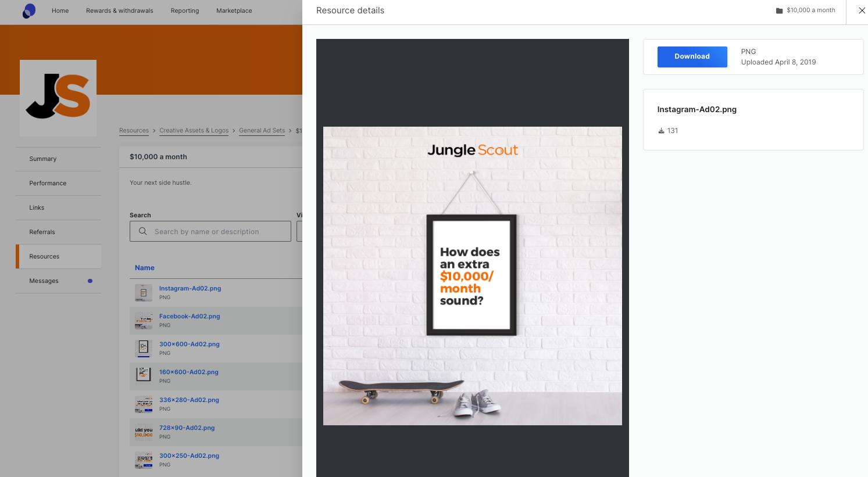Click the 160×600-Ad02.png row thumbnail

point(144,376)
